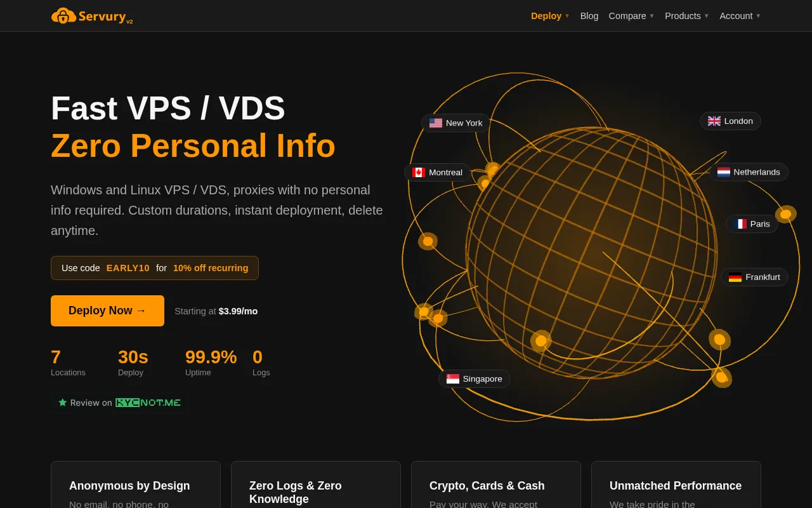Click the United States flag beside New York
812x508 pixels.
pyautogui.click(x=436, y=123)
